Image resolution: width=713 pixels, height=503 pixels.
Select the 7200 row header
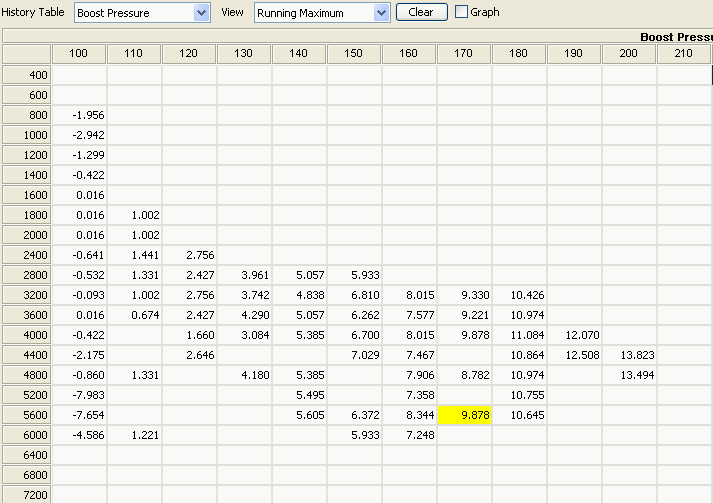pos(27,494)
